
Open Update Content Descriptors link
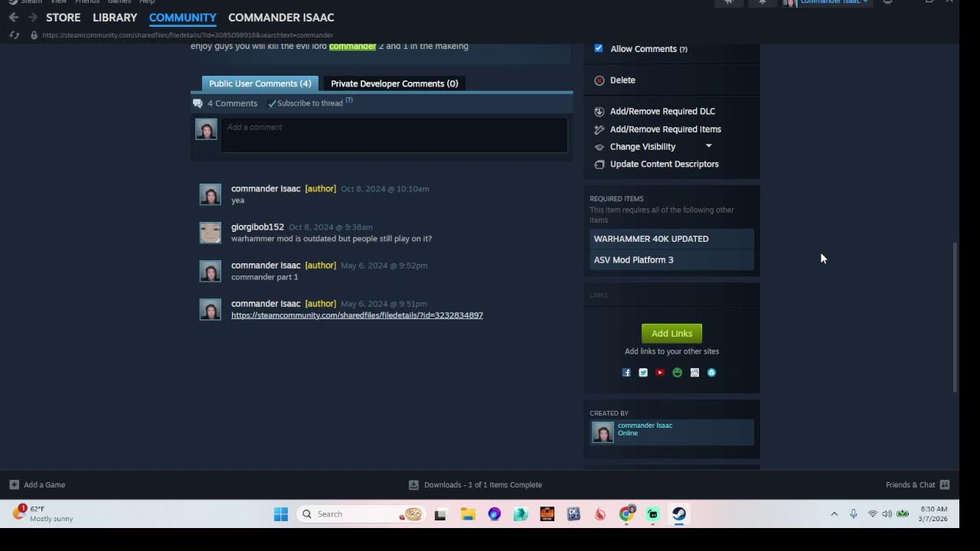point(664,164)
